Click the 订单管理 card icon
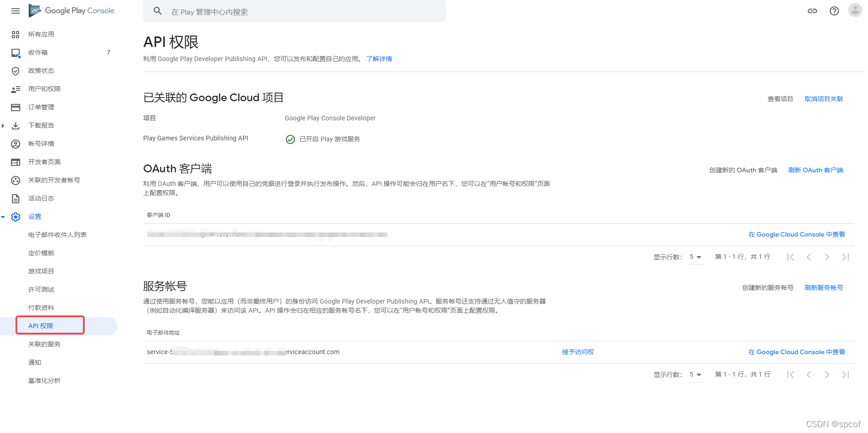Viewport: 868px width, 433px height. pos(15,107)
